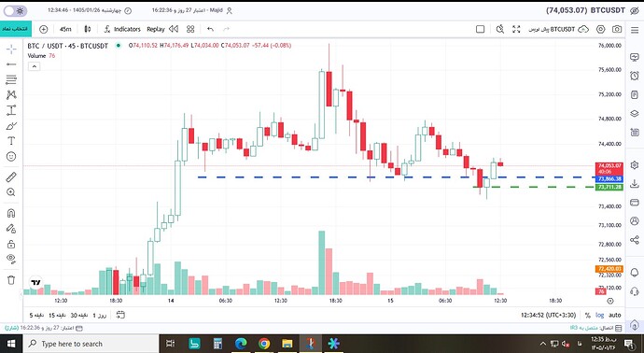Select the '30 دقیقه' time range
This screenshot has height=353, width=644.
pyautogui.click(x=79, y=316)
